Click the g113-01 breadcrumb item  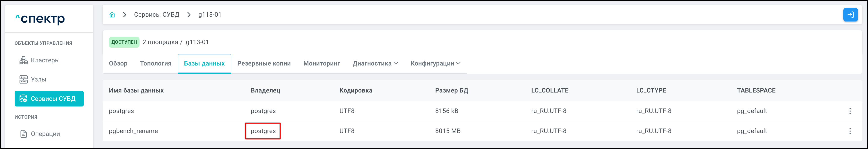pyautogui.click(x=210, y=15)
